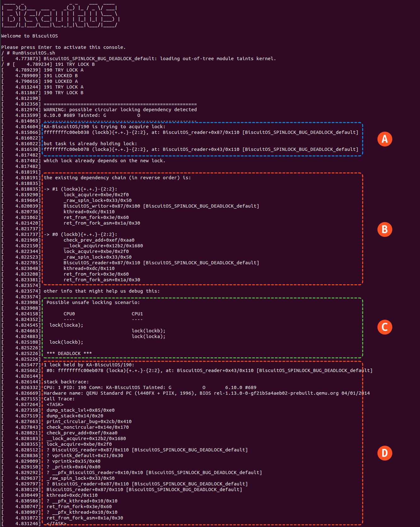Image resolution: width=420 pixels, height=527 pixels.
Task: Click the 'BiscuitOS_writor+0x87/0x100' frame
Action: click(161, 206)
